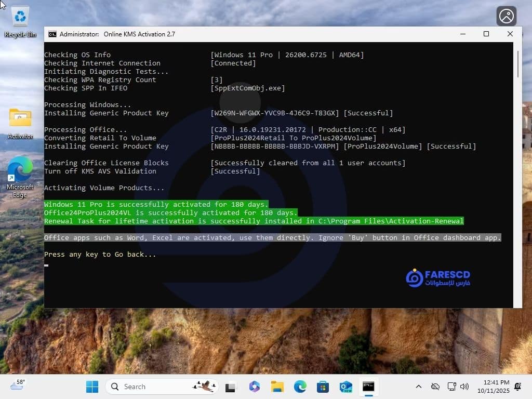Click the command prompt taskbar icon
This screenshot has height=399, width=532.
coord(368,387)
